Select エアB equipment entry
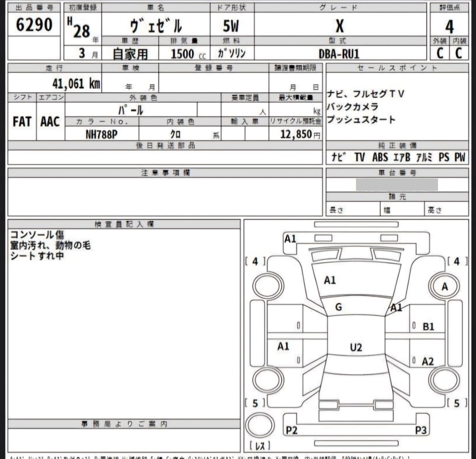476x459 pixels. coord(402,157)
